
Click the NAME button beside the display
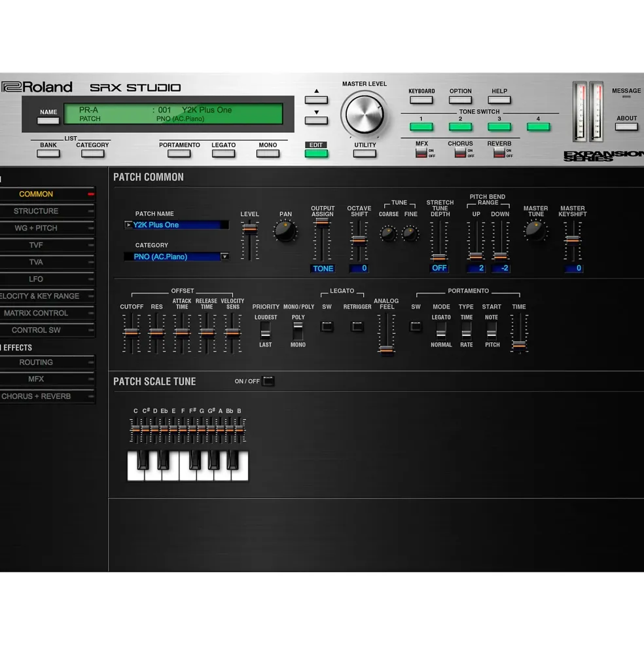[48, 120]
